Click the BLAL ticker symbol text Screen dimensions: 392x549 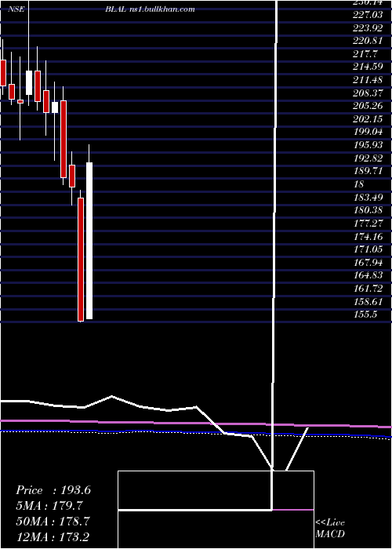[x=114, y=9]
